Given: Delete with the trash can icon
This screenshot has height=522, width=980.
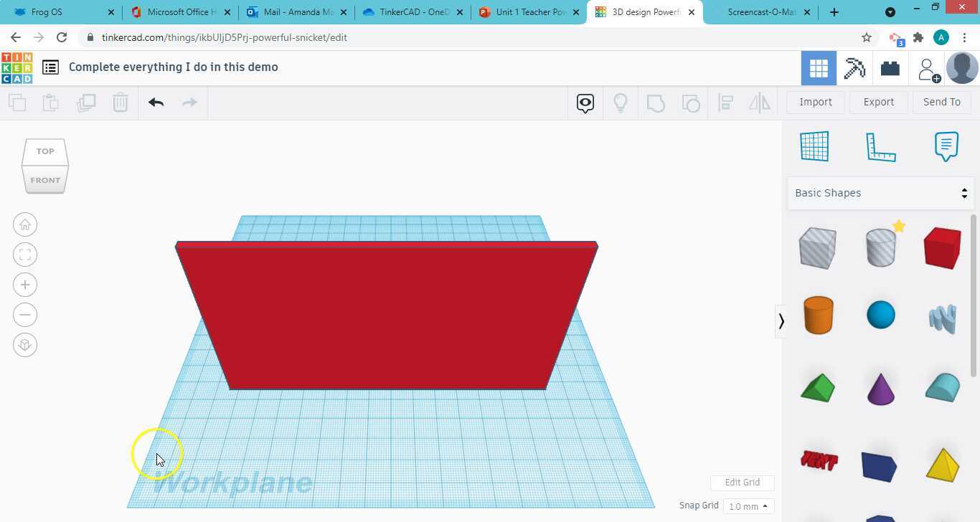Looking at the screenshot, I should coord(120,103).
